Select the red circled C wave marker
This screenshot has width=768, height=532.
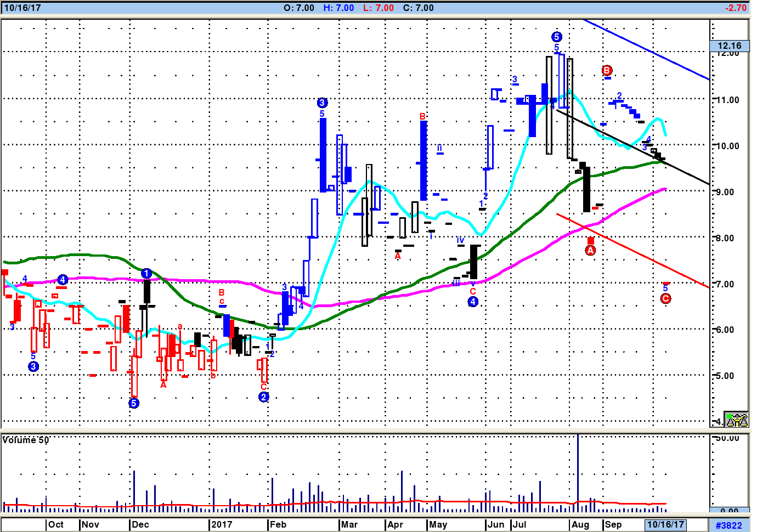[x=665, y=298]
